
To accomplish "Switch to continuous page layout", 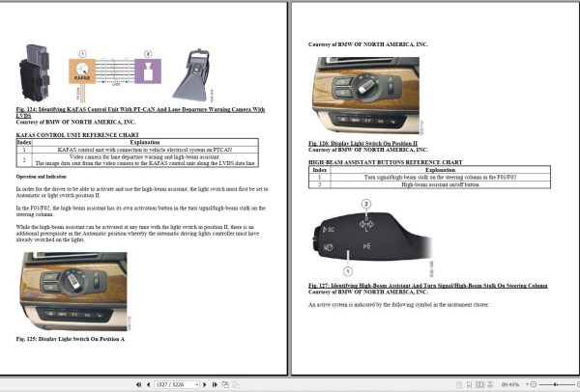I will (x=469, y=384).
